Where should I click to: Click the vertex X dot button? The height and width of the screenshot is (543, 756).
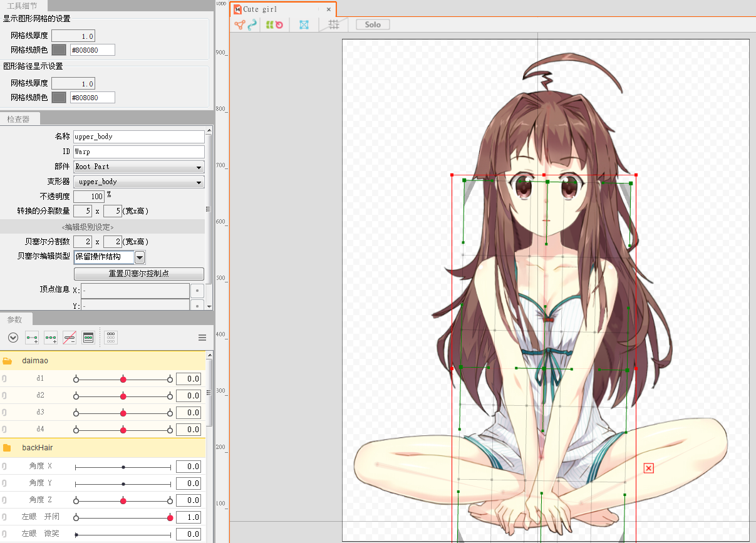[x=197, y=291]
